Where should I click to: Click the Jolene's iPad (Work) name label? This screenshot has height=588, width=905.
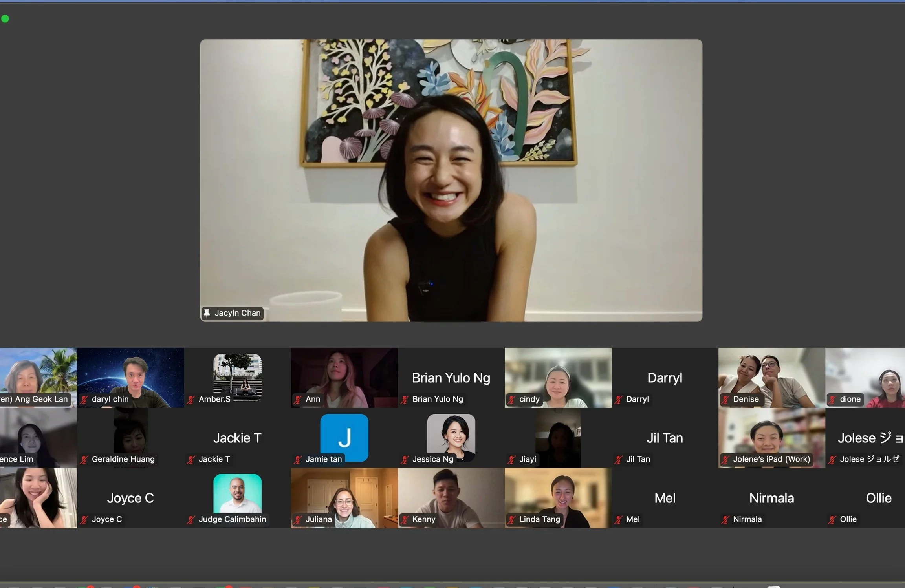pos(771,459)
